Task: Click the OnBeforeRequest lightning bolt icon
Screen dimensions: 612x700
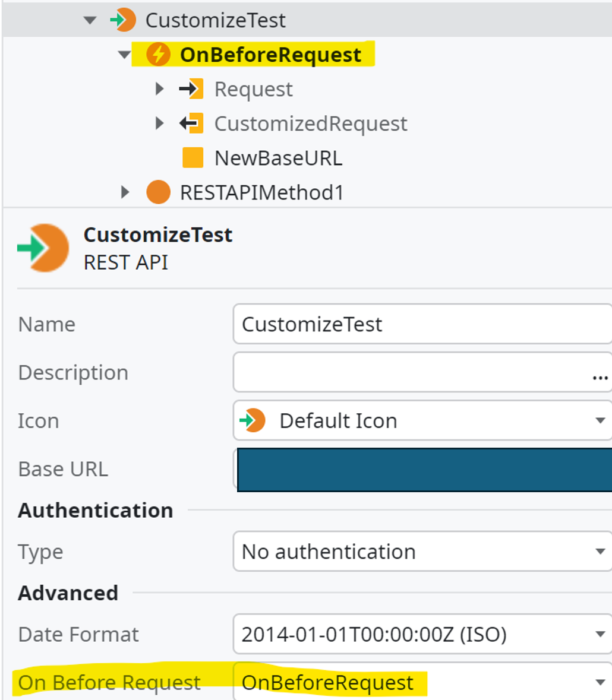Action: click(x=158, y=55)
